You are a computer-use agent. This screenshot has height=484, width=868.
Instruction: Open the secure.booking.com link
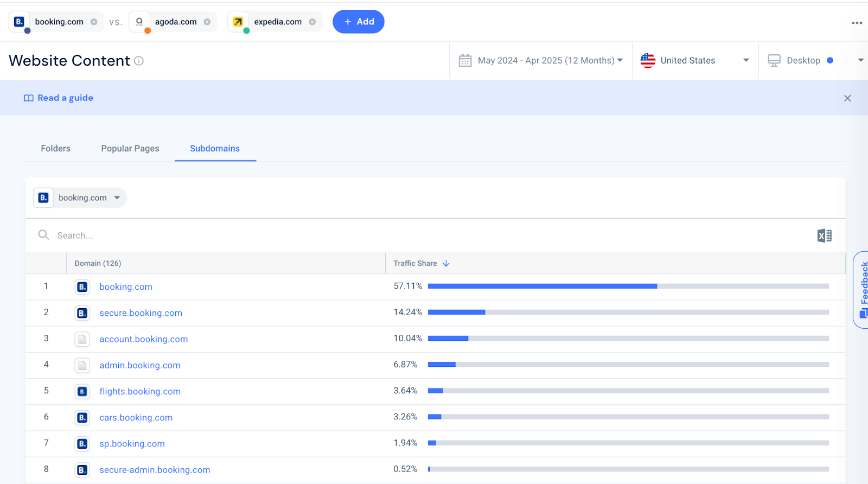[141, 313]
